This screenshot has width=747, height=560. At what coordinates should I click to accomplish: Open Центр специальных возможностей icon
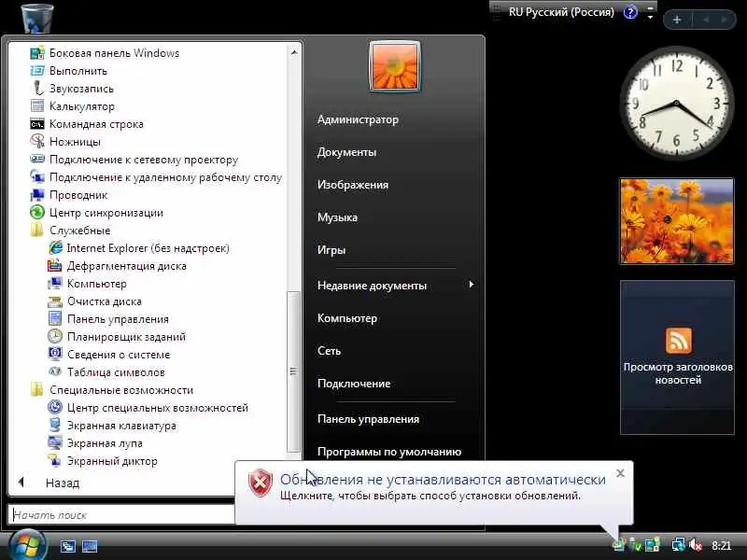(55, 407)
